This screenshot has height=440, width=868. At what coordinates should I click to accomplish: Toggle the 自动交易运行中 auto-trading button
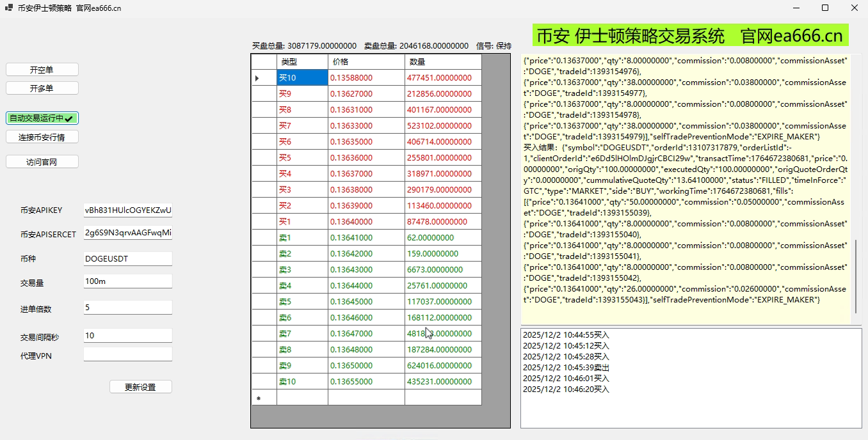pyautogui.click(x=42, y=118)
